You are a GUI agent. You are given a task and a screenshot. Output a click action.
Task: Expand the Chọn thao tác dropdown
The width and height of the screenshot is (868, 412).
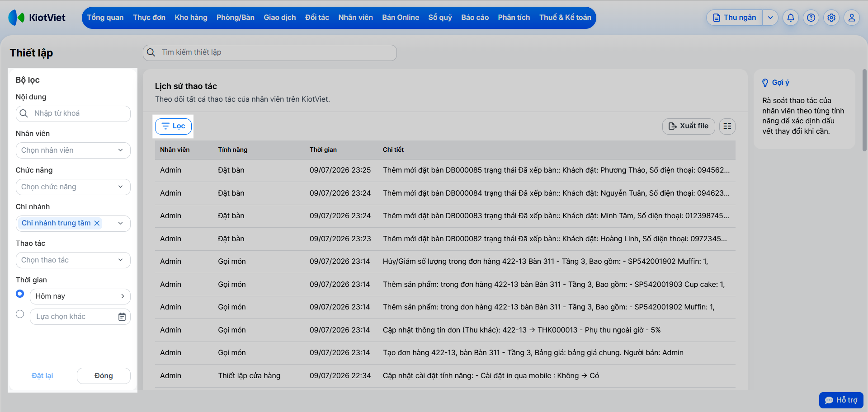73,260
